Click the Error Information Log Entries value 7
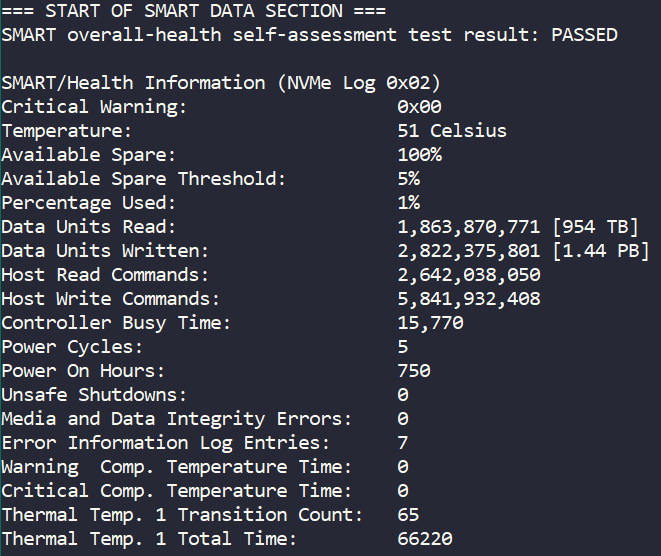The width and height of the screenshot is (661, 556). 402,443
